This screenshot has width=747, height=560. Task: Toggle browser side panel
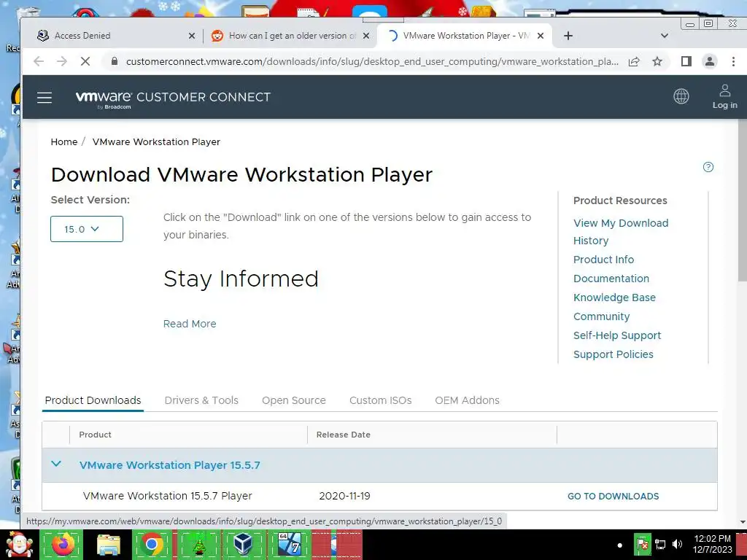(x=686, y=61)
